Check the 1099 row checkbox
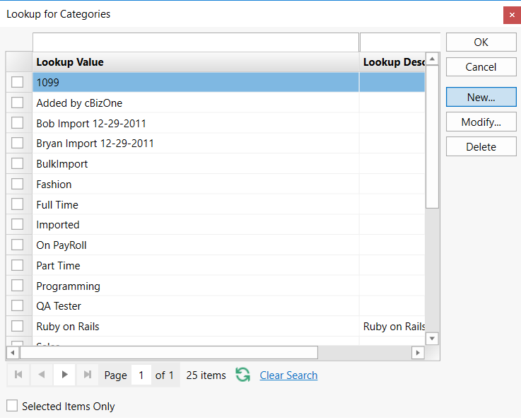The image size is (521, 420). pyautogui.click(x=17, y=82)
